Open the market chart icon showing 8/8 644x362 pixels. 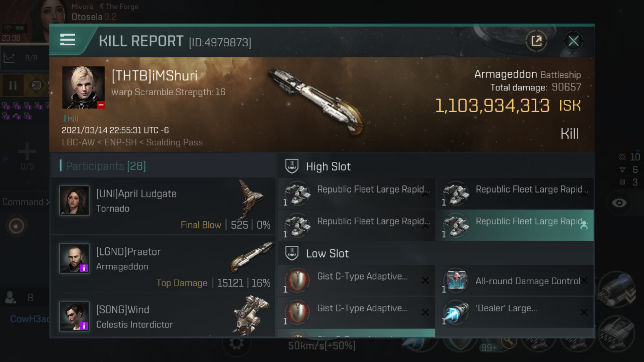(x=9, y=58)
